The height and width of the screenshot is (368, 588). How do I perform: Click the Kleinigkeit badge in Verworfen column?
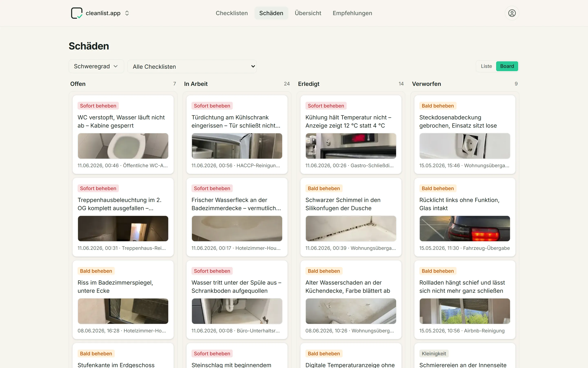pyautogui.click(x=434, y=353)
